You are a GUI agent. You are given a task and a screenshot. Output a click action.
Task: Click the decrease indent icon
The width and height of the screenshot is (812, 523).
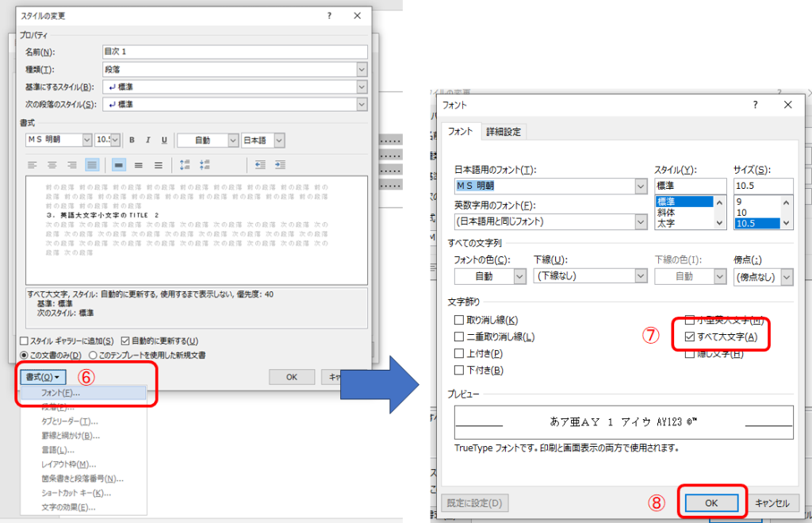(x=259, y=165)
